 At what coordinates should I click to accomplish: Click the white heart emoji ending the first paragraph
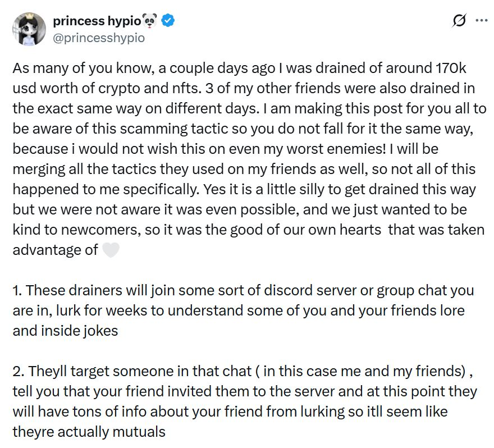110,250
